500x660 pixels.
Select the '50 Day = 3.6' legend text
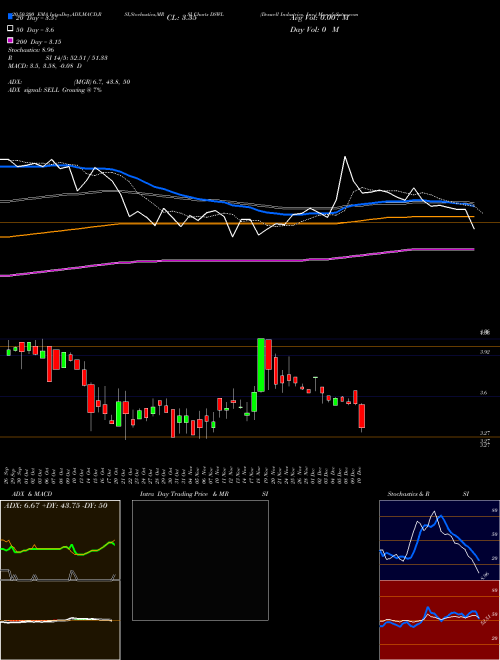pyautogui.click(x=35, y=30)
